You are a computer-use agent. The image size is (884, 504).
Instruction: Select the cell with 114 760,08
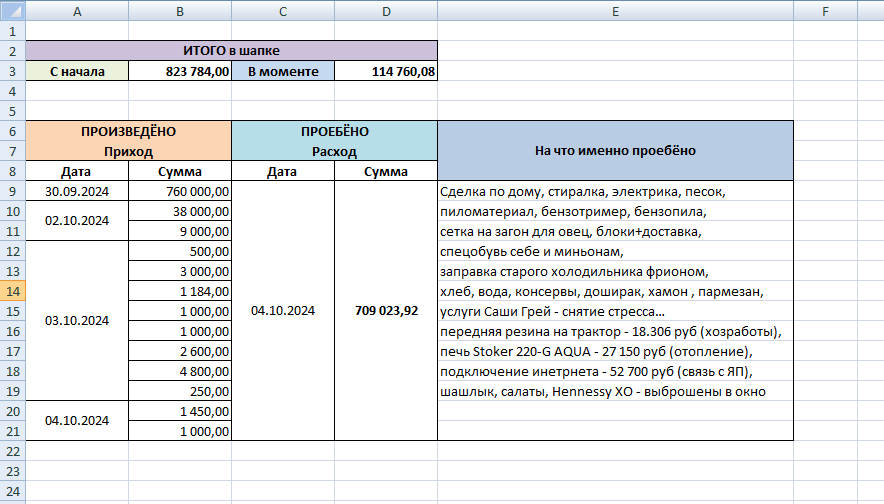[x=386, y=71]
